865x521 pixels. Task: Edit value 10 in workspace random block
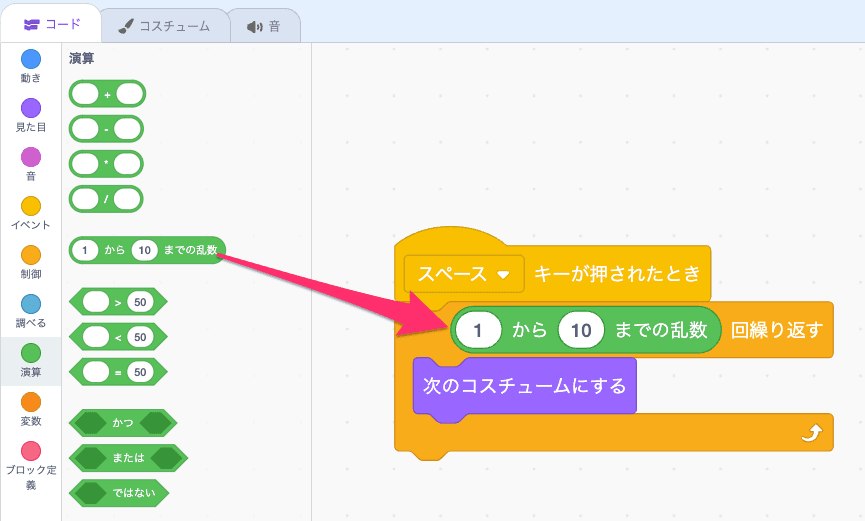581,330
